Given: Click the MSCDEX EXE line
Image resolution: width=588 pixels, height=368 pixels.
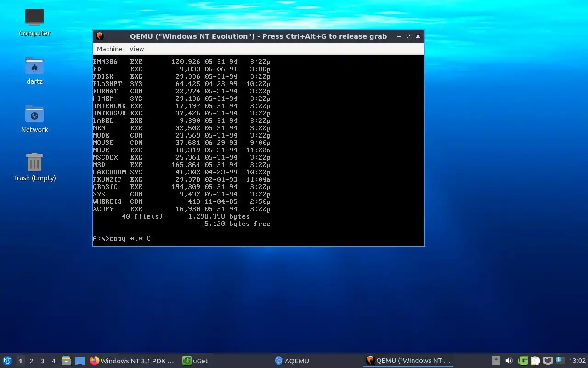Looking at the screenshot, I should click(182, 157).
